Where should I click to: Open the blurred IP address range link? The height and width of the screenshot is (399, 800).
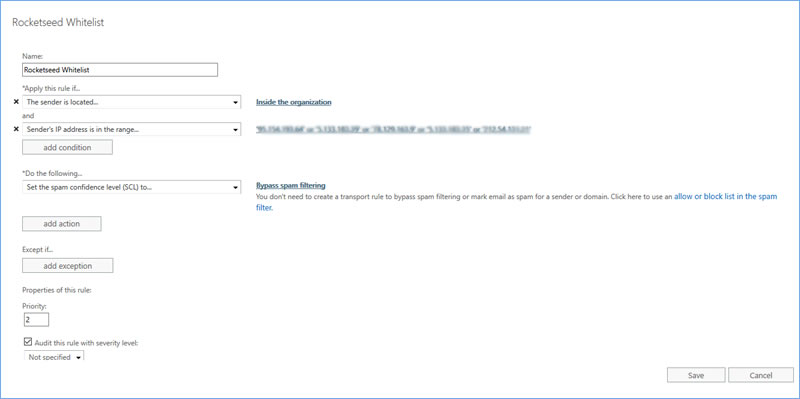pyautogui.click(x=393, y=130)
